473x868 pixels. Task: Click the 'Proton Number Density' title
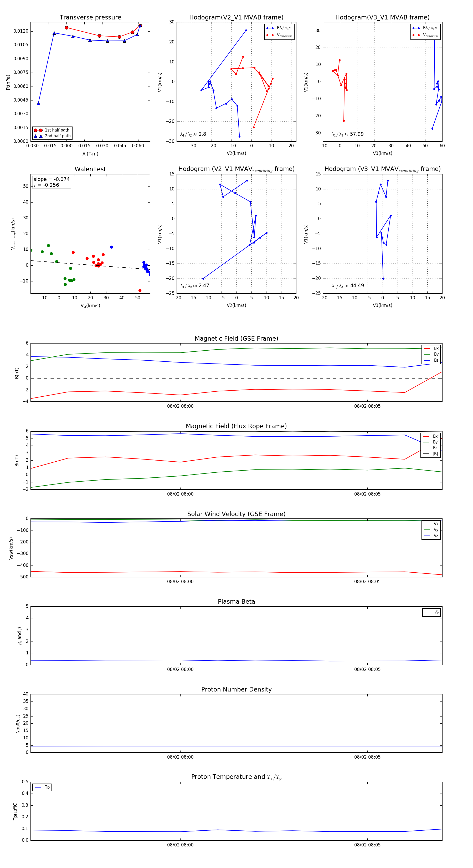point(236,689)
